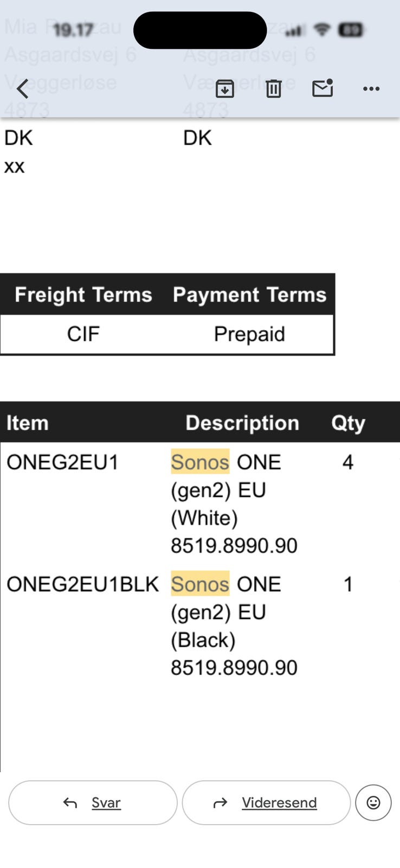Archive this email with the archive icon
The image size is (400, 868).
[x=224, y=88]
